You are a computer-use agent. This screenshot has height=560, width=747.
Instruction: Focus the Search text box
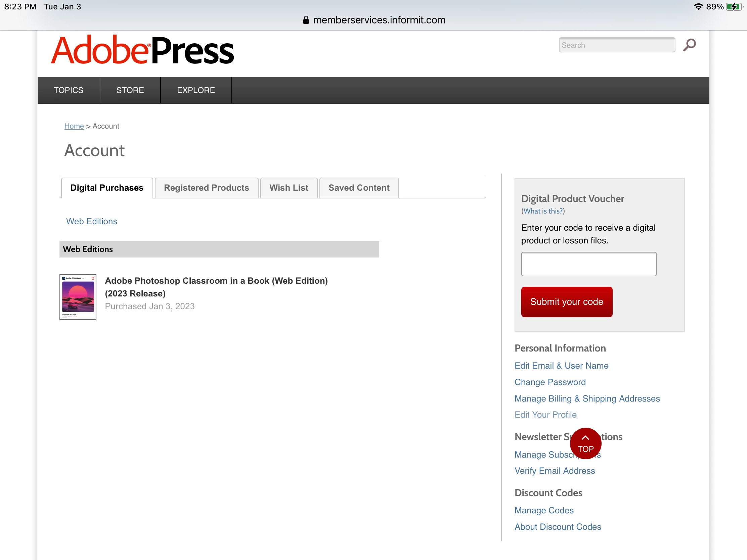(616, 45)
